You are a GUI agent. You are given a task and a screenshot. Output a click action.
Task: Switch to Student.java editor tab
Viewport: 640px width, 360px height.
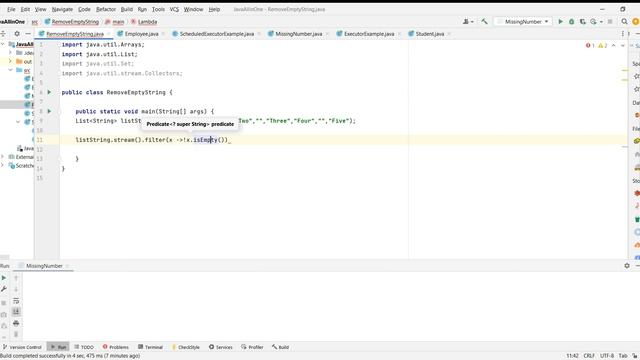click(429, 34)
